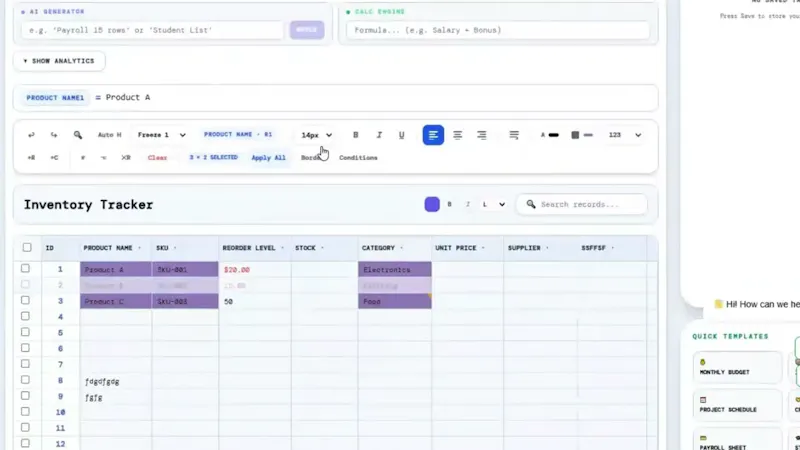
Task: Click the redo arrow icon in toolbar
Action: pos(54,135)
